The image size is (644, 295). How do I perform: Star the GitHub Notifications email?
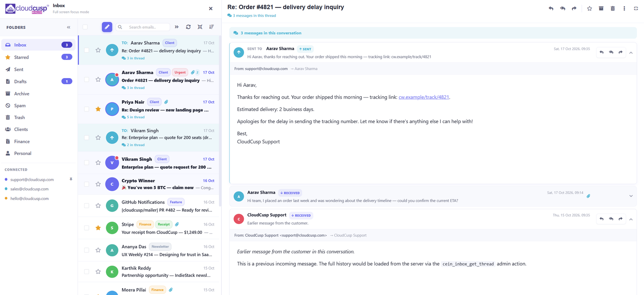click(x=98, y=206)
